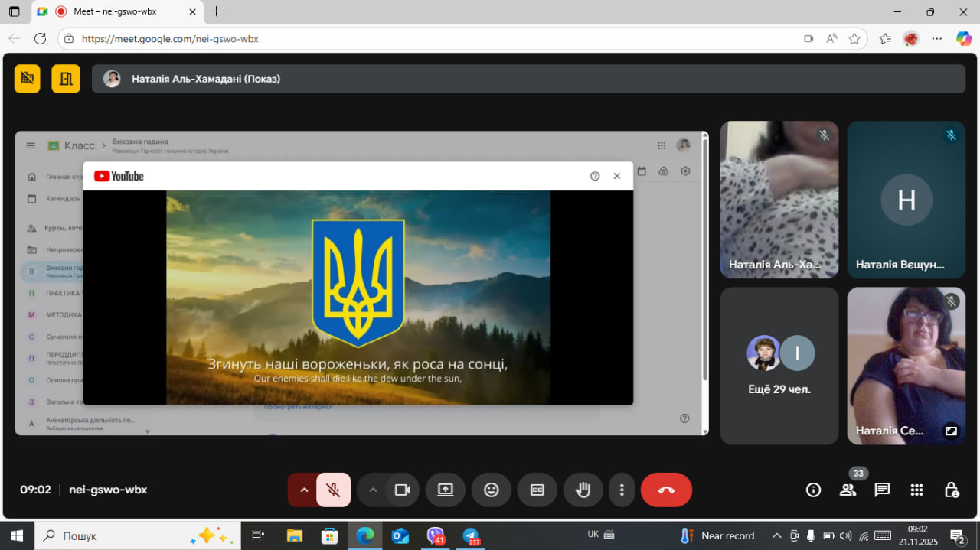980x550 pixels.
Task: Open meeting details info icon
Action: pos(813,490)
